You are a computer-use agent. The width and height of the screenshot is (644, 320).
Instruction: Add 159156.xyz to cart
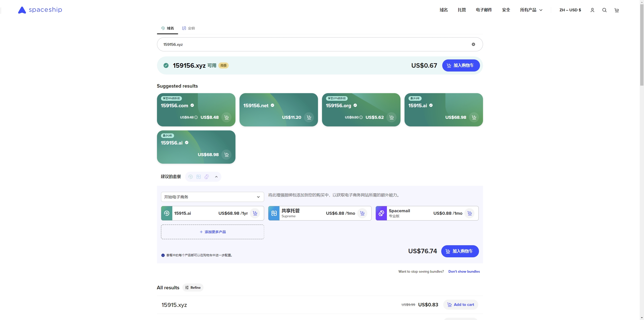[461, 65]
